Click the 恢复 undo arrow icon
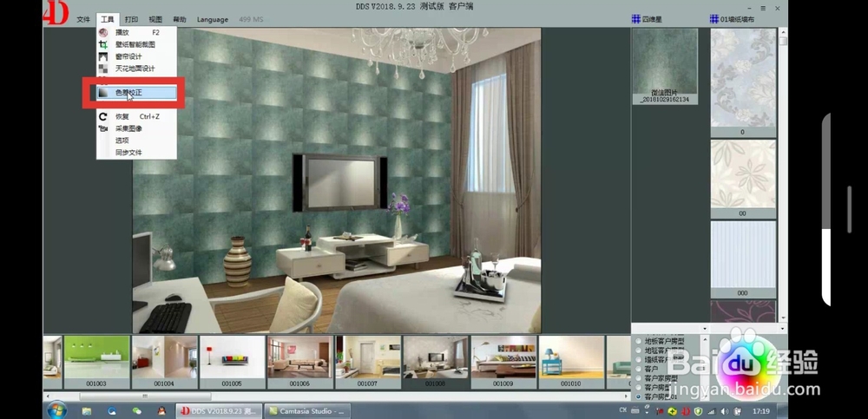This screenshot has width=868, height=419. click(103, 117)
